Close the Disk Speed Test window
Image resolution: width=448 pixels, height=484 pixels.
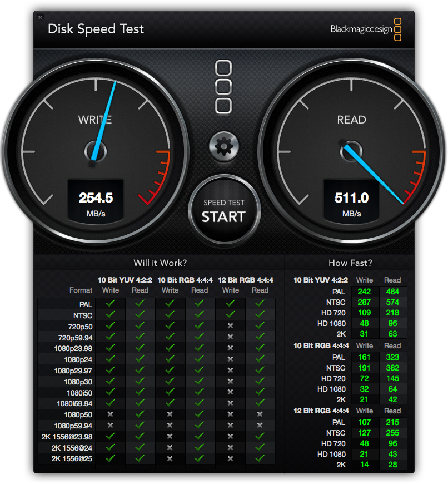(40, 18)
